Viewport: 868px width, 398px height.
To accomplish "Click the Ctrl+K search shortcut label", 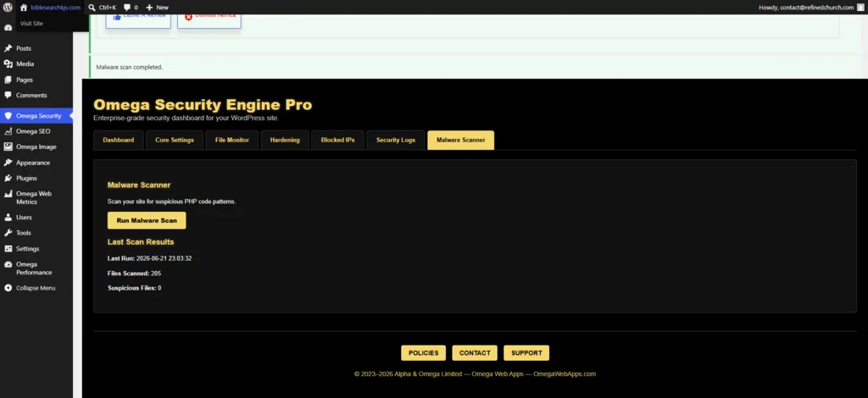I will pyautogui.click(x=108, y=7).
